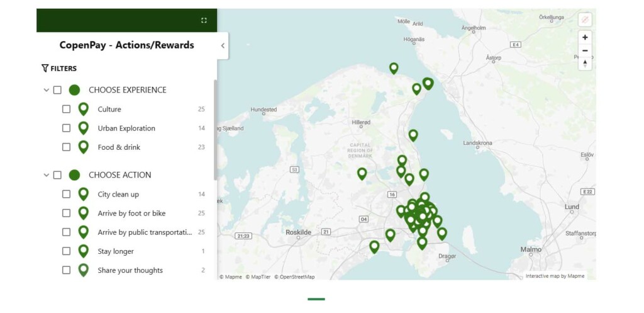Select Arrive by foot or bike

tap(131, 213)
